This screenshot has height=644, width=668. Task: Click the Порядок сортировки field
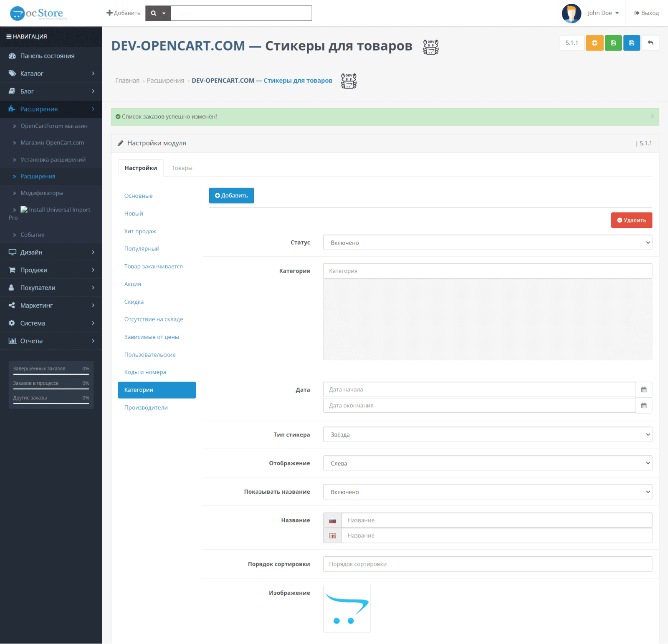[487, 564]
